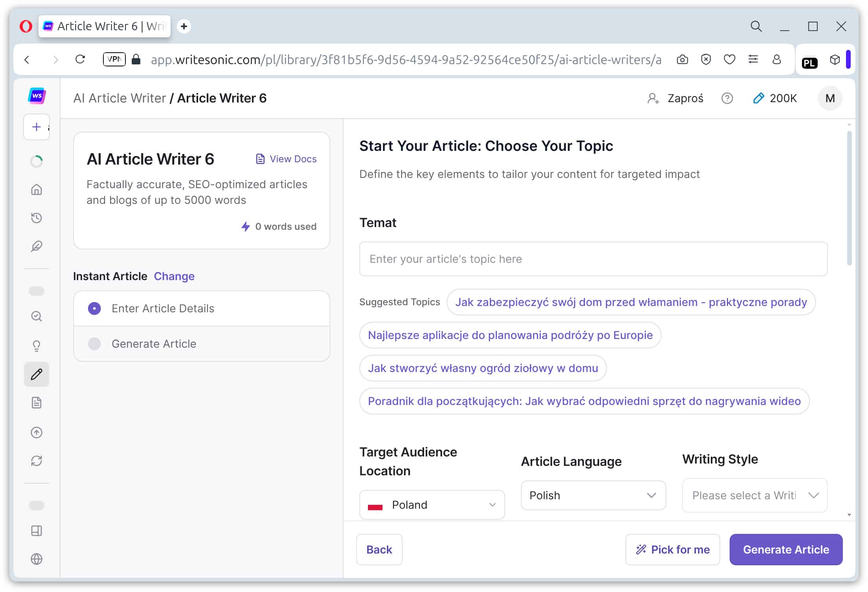Select the pencil article writer icon in sidebar
This screenshot has width=868, height=592.
[37, 374]
